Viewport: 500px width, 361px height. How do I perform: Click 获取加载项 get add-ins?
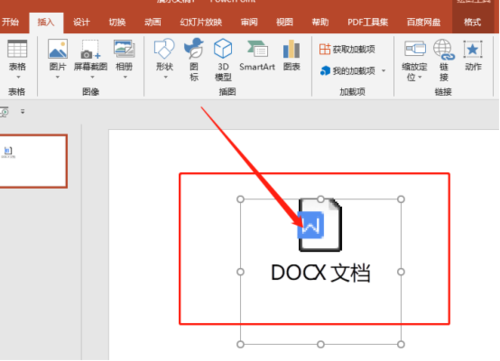(x=347, y=49)
